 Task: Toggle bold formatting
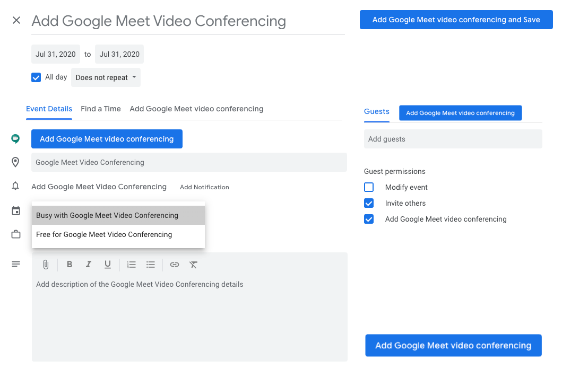[x=70, y=265]
